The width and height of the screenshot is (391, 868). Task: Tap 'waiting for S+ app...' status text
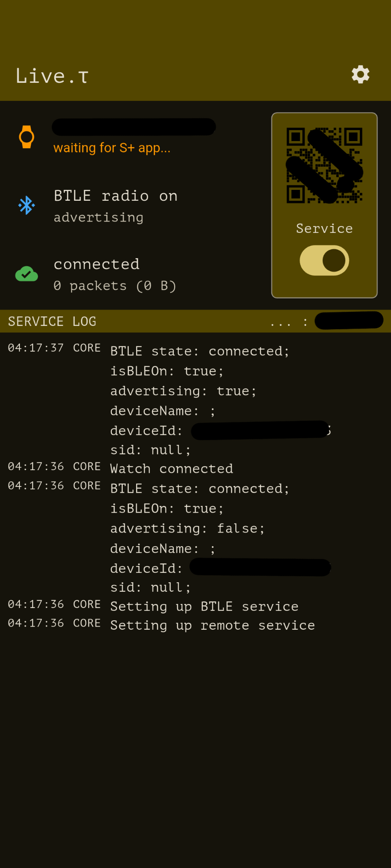112,148
